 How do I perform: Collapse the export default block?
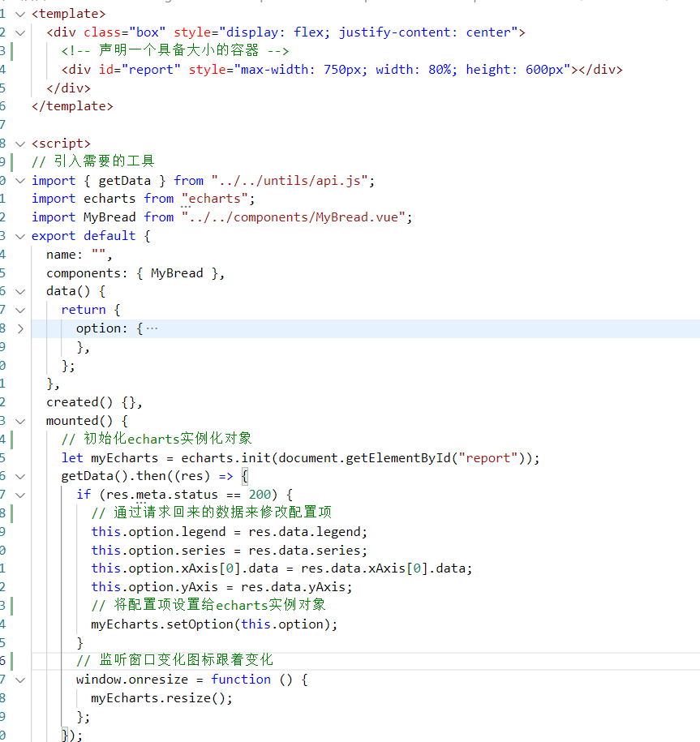tap(20, 236)
